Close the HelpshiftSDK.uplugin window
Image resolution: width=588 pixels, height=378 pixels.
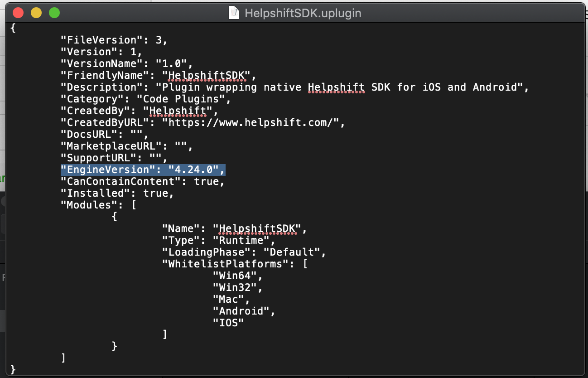[x=18, y=13]
